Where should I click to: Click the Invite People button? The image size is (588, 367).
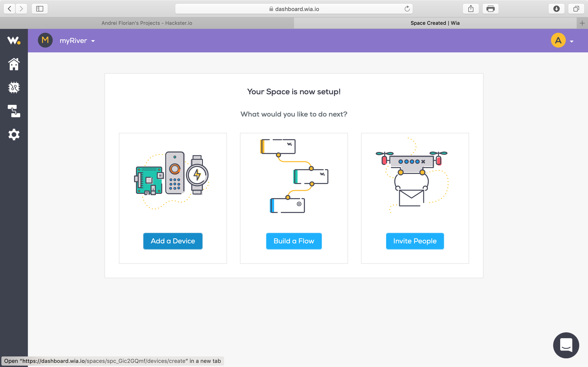pos(415,241)
